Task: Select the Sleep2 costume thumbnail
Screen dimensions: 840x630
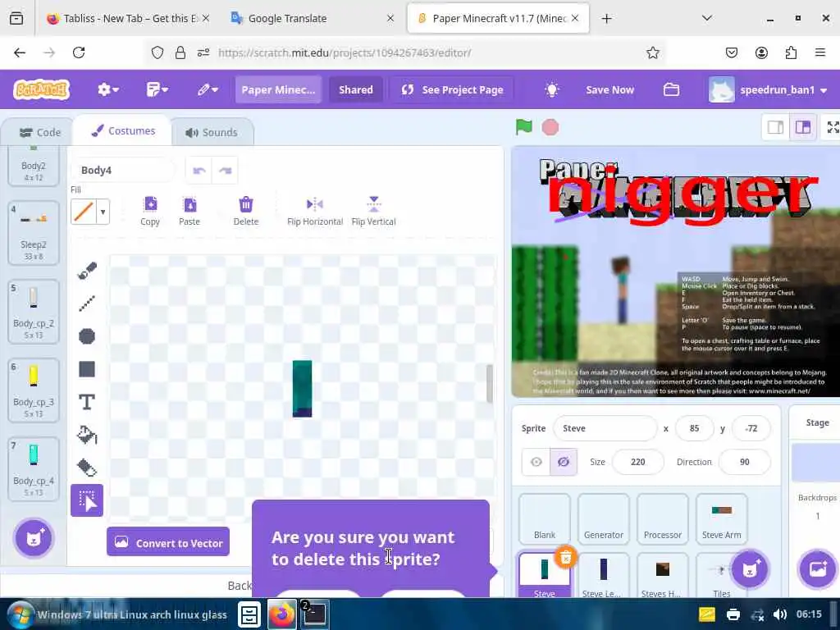Action: coord(33,233)
